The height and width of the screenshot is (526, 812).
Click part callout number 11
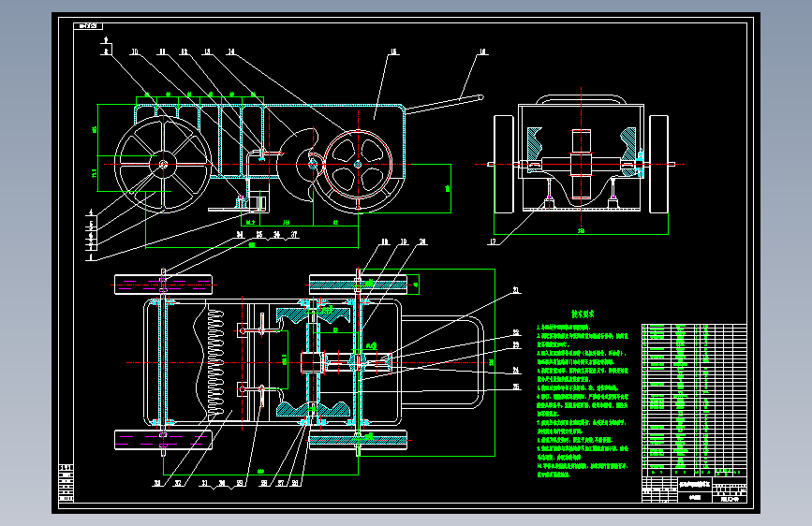pos(162,51)
